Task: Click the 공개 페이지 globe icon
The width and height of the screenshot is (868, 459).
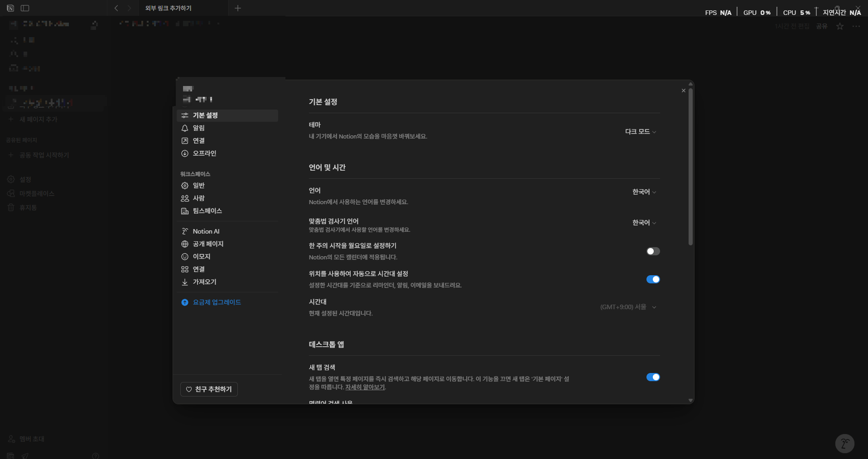Action: click(185, 244)
